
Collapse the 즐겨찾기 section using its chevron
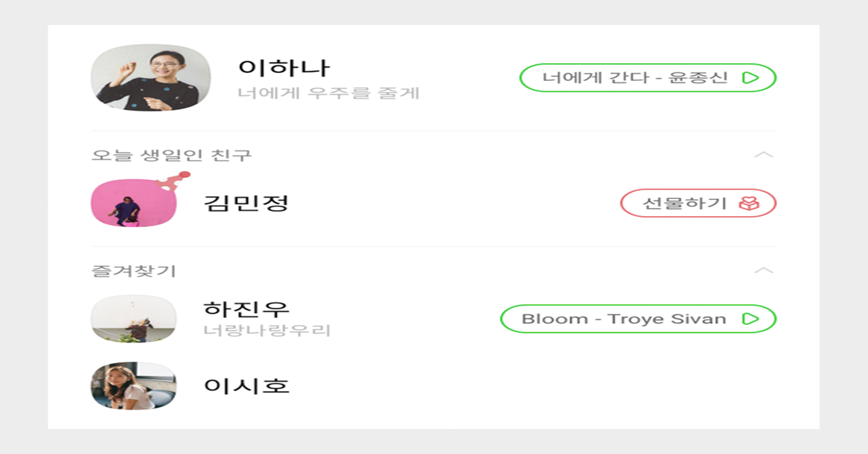tap(763, 270)
